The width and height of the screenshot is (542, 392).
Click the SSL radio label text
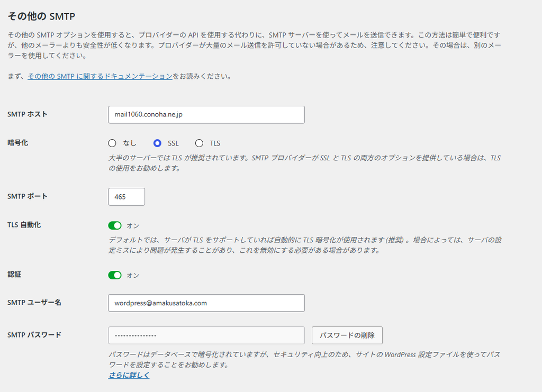coord(173,143)
